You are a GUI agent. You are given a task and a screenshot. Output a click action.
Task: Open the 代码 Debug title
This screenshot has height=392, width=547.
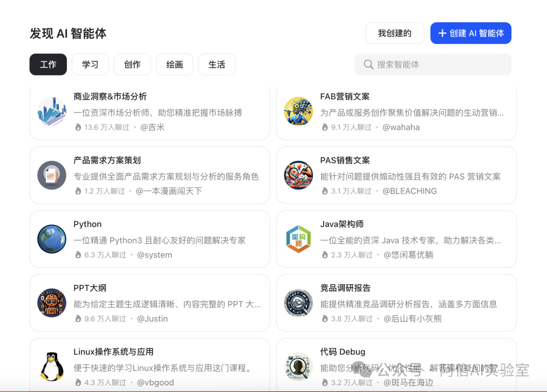pos(343,352)
